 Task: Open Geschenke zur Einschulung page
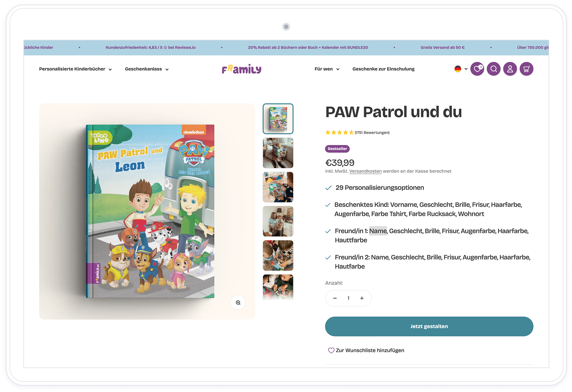click(x=384, y=69)
